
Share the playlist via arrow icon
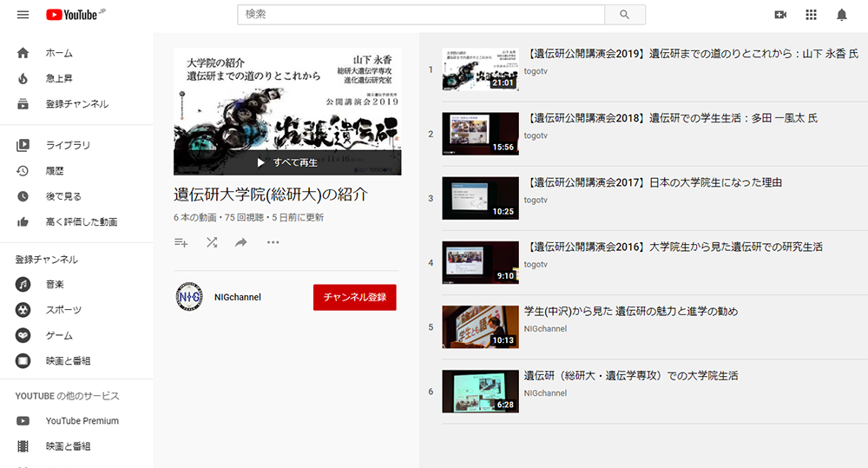pos(241,242)
